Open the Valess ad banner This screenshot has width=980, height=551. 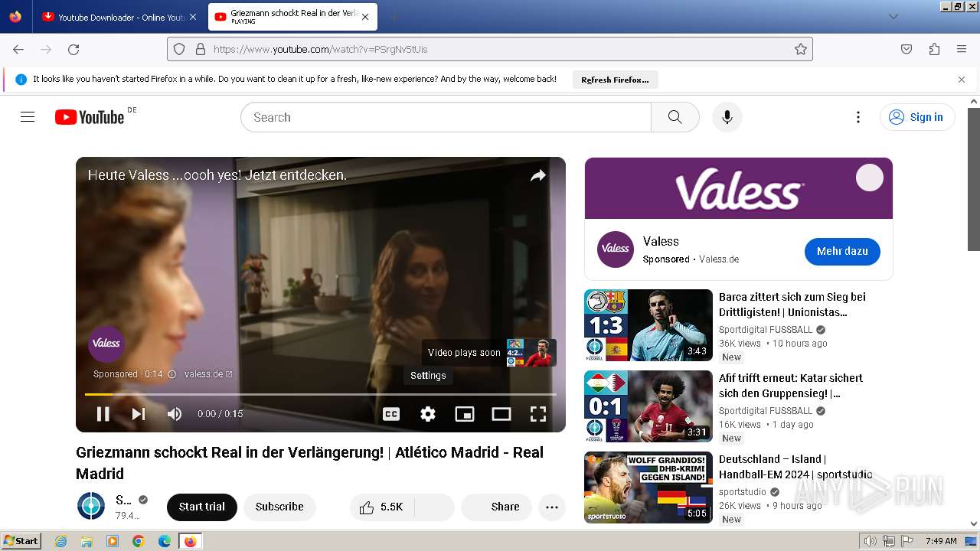[739, 188]
